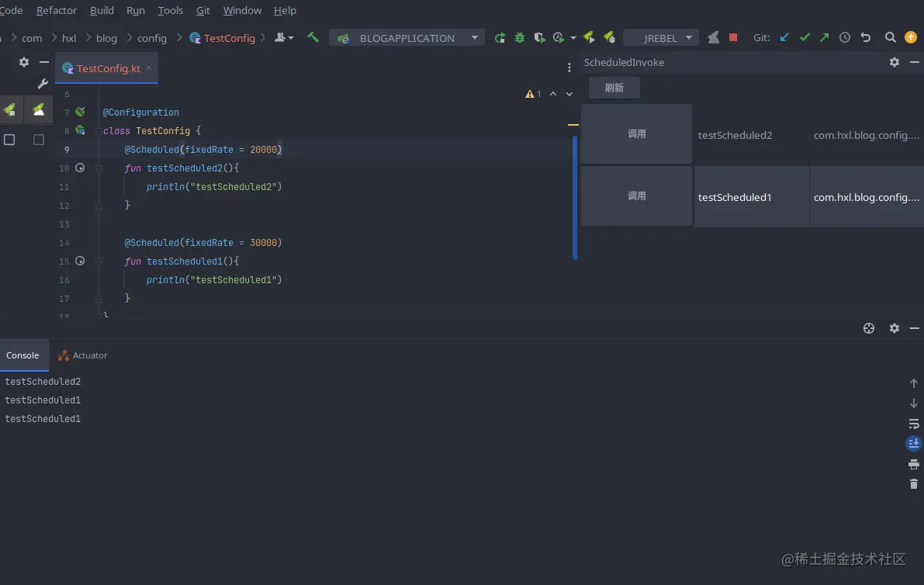Click Git update project blue arrow
This screenshot has width=924, height=585.
click(x=784, y=38)
